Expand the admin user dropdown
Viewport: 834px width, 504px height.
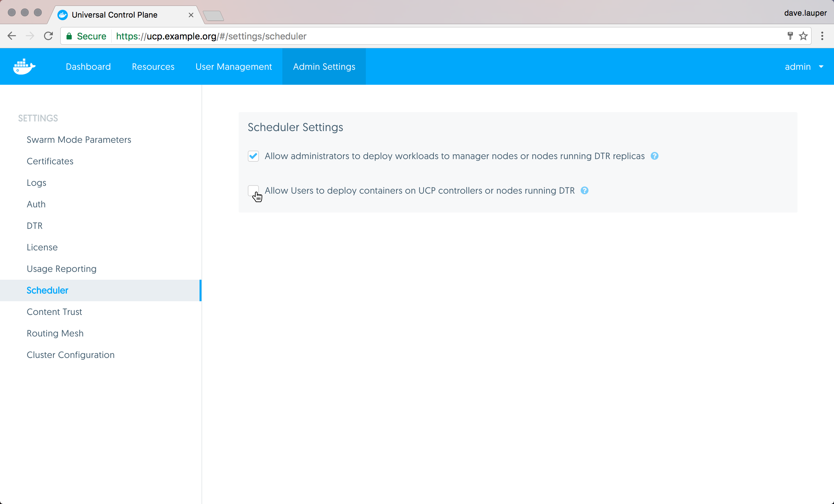(804, 67)
